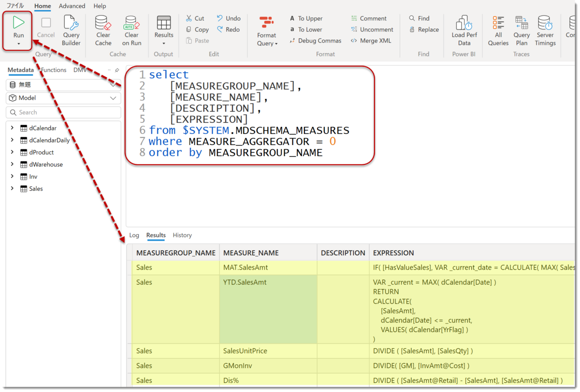Click Clear Cache
Viewport: 580px width, 392px height.
pos(103,30)
